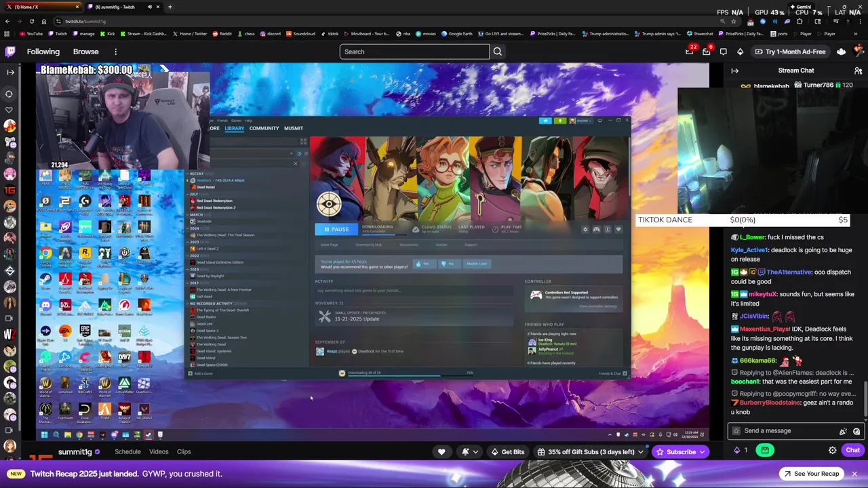The image size is (868, 488).
Task: Collapse Stream Chat panel arrow
Action: (x=734, y=70)
